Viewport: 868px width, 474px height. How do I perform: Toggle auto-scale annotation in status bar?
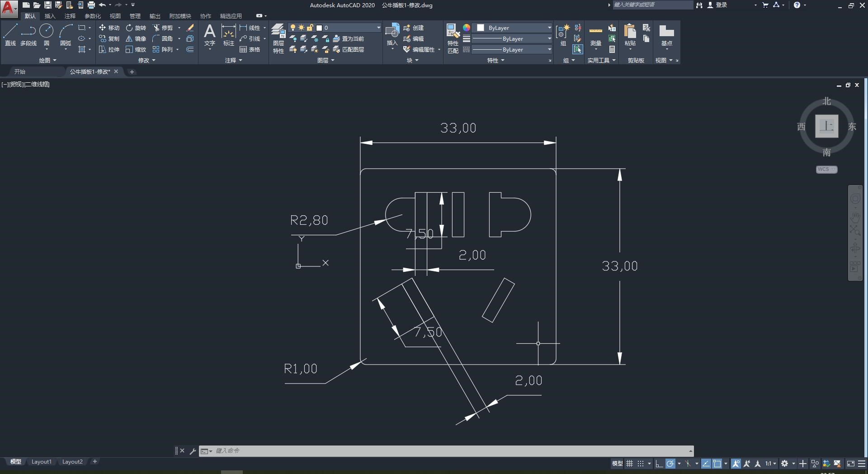[747, 464]
